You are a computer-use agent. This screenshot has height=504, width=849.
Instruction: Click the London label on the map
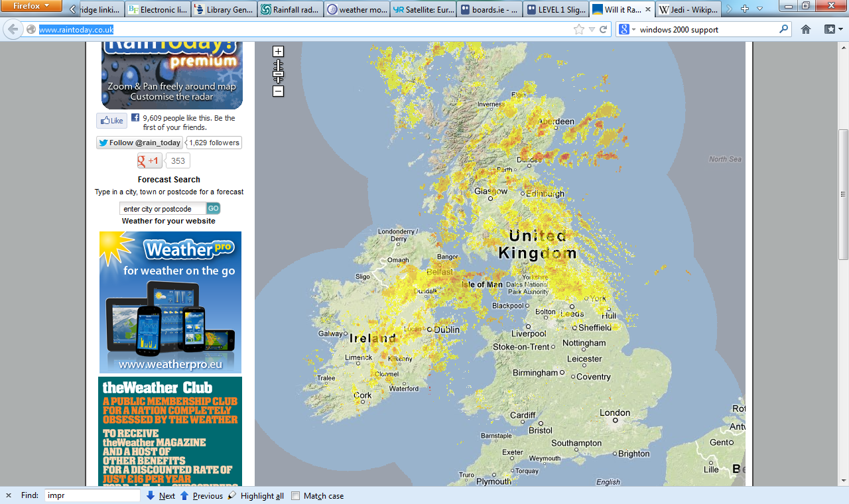point(615,412)
